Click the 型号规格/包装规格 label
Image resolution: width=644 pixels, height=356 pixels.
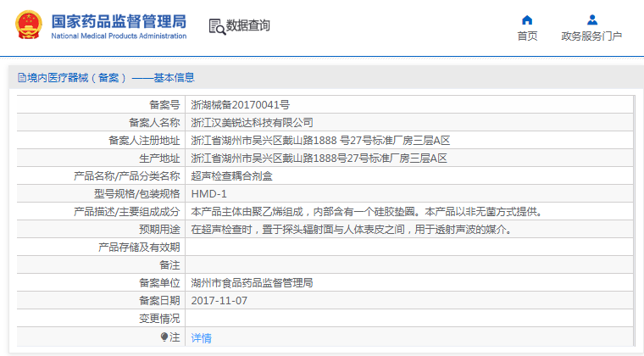coord(136,194)
